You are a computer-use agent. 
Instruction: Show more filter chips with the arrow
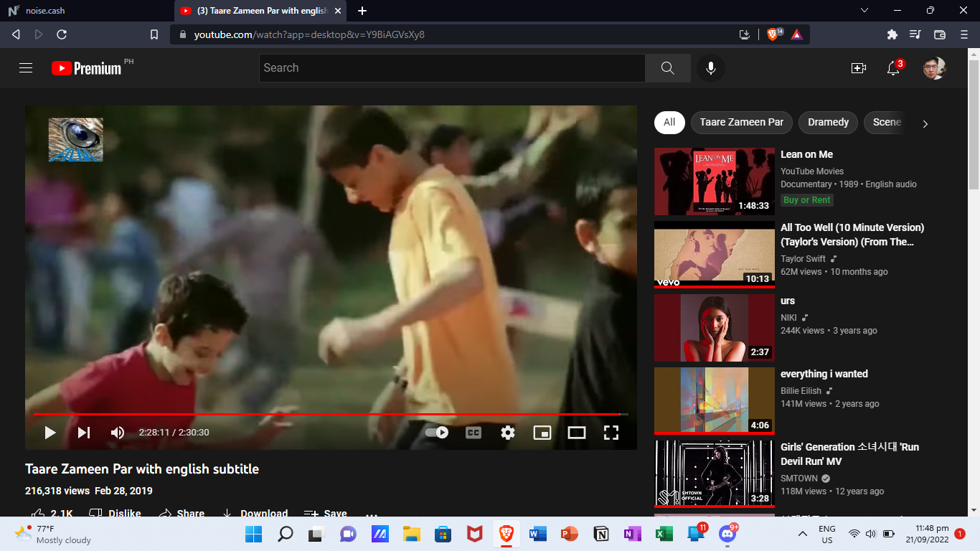click(925, 123)
